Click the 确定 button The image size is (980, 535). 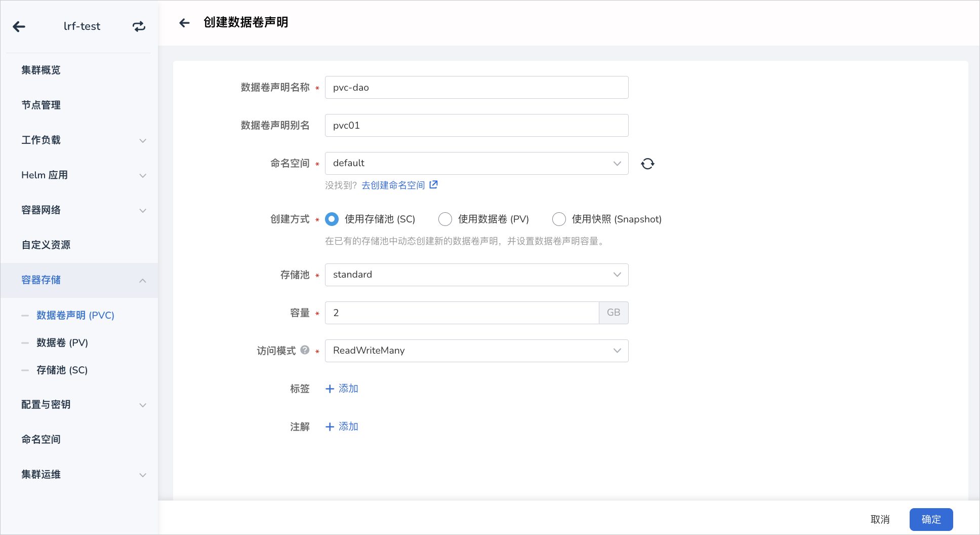tap(931, 519)
